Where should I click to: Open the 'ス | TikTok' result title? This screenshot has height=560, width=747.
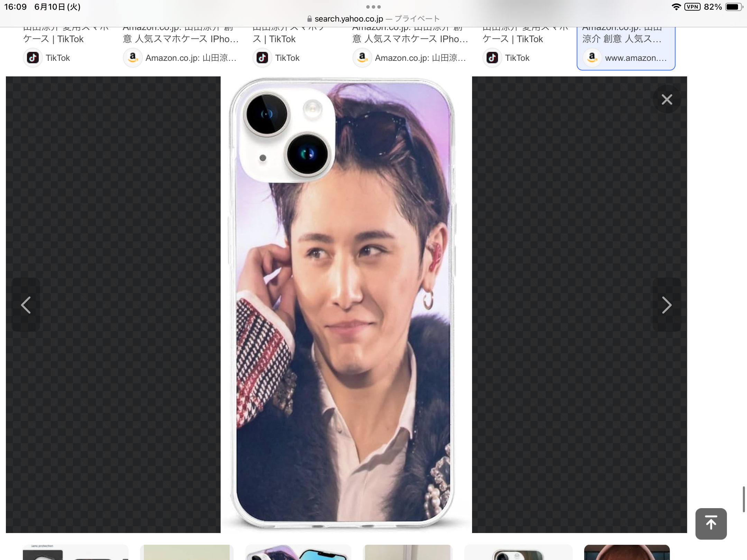(x=274, y=39)
